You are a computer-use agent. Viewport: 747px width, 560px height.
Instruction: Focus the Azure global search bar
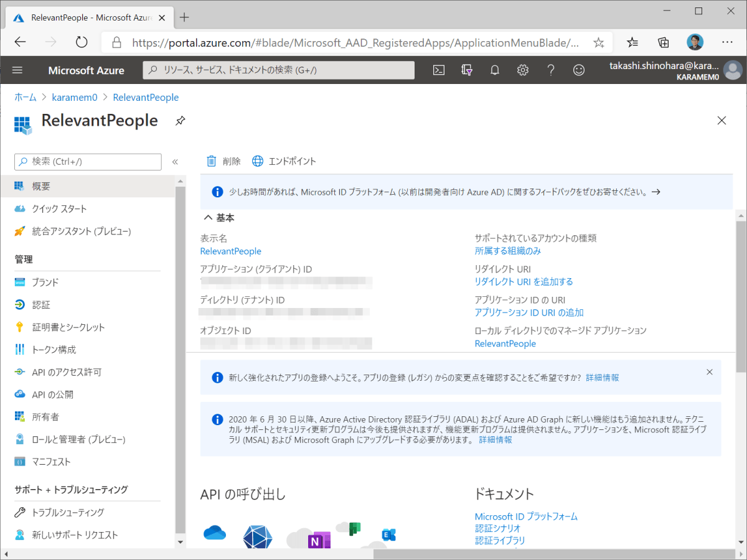(x=279, y=70)
